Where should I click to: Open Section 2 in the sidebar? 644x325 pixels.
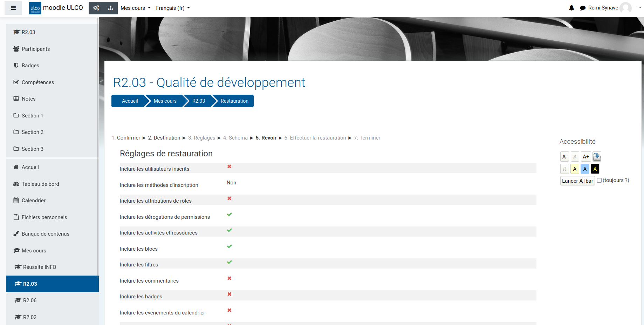[32, 132]
